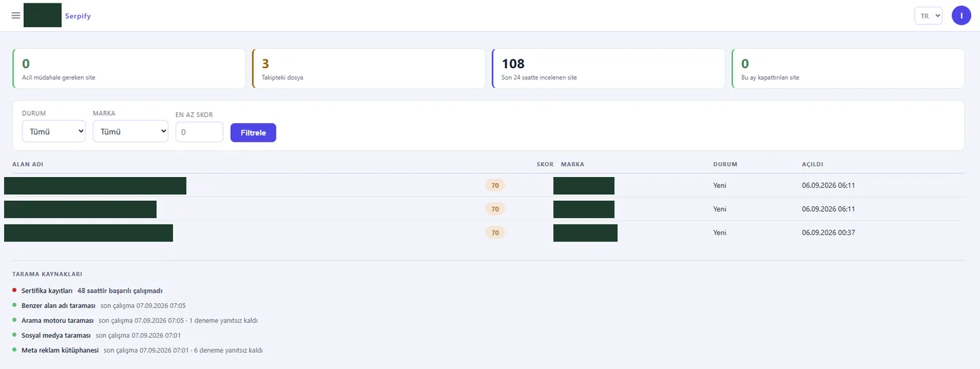Click the green dot beside Sosyal medya taraması

click(x=14, y=335)
